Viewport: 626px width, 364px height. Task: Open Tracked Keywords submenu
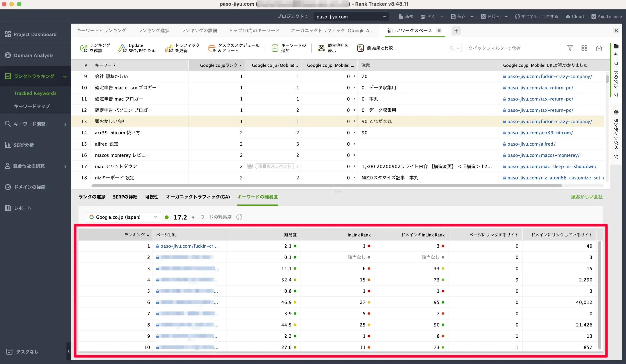[35, 93]
